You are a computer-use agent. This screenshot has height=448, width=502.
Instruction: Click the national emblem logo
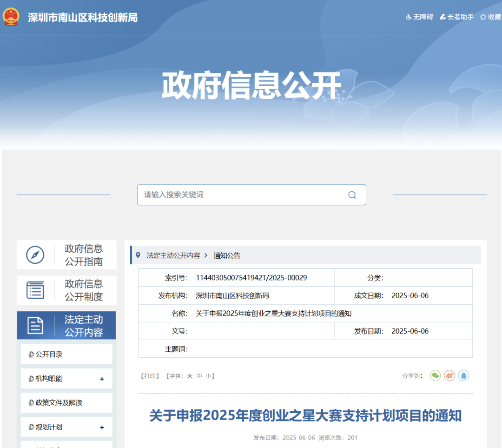(11, 17)
